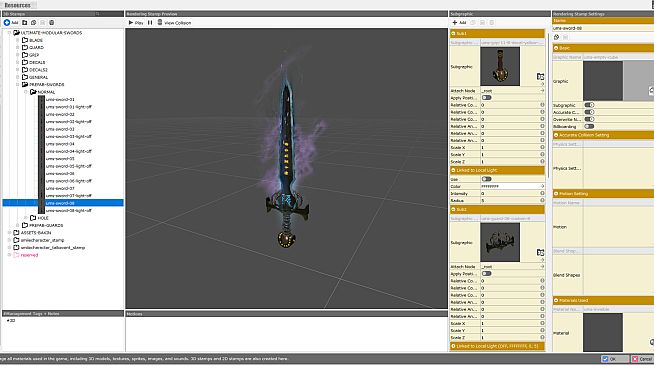
Task: Expand the HOLE folder node
Action: [x=26, y=218]
